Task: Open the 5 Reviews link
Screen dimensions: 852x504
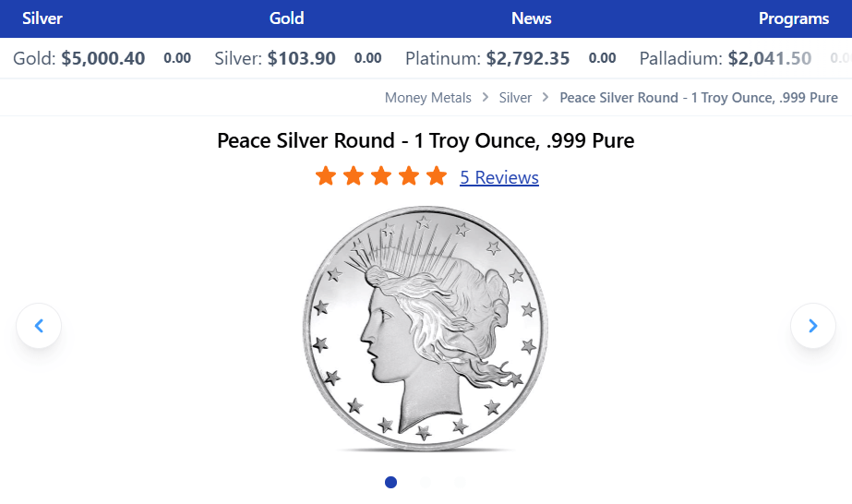Action: (x=499, y=177)
